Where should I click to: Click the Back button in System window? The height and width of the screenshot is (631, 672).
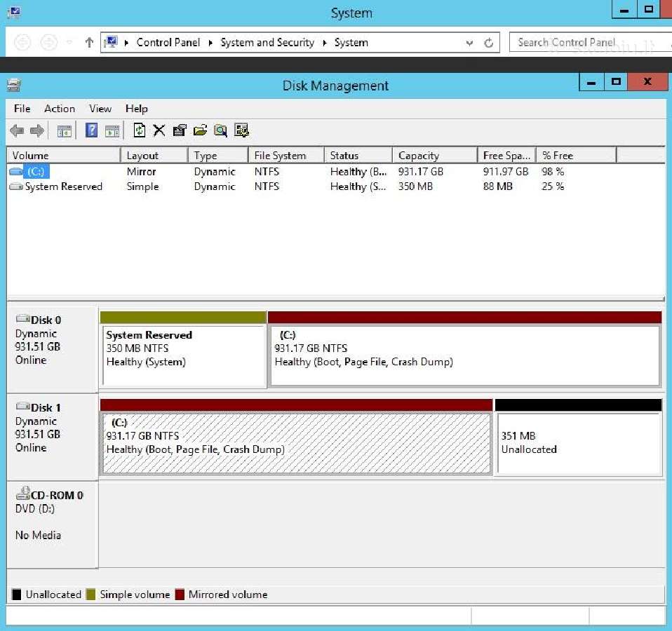pyautogui.click(x=22, y=42)
